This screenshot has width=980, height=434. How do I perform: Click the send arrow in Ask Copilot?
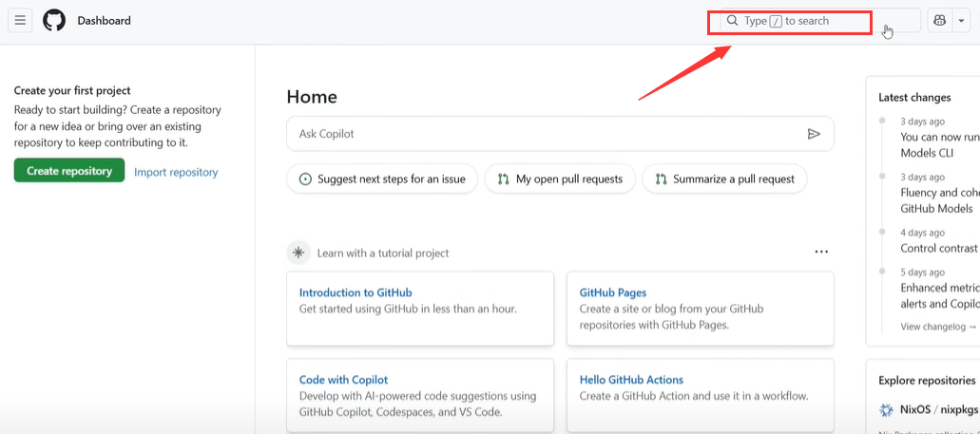coord(813,134)
